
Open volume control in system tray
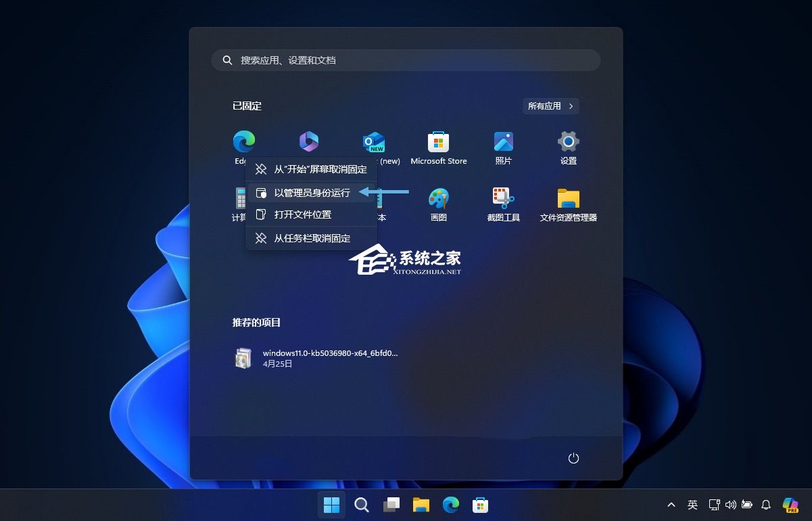pos(730,505)
